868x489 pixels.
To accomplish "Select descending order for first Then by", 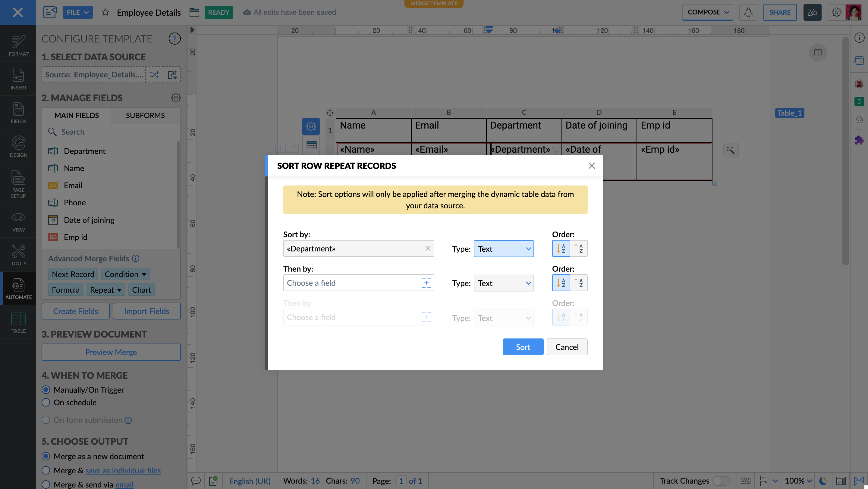I will [579, 283].
